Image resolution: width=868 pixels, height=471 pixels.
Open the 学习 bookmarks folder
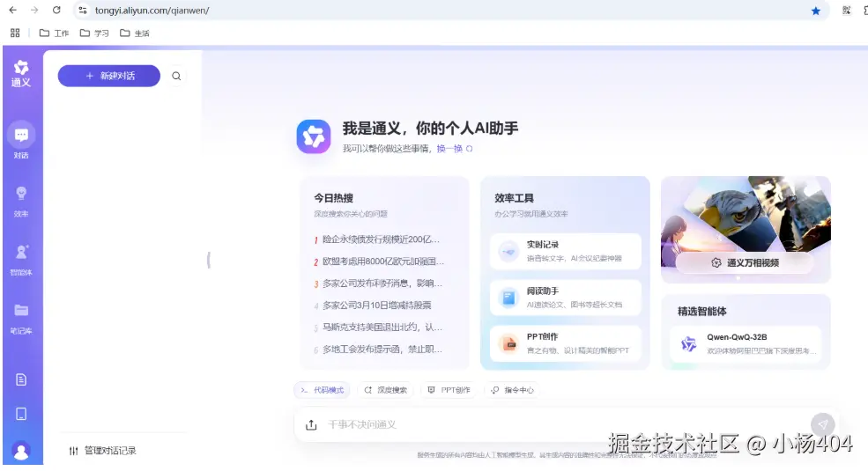[94, 33]
